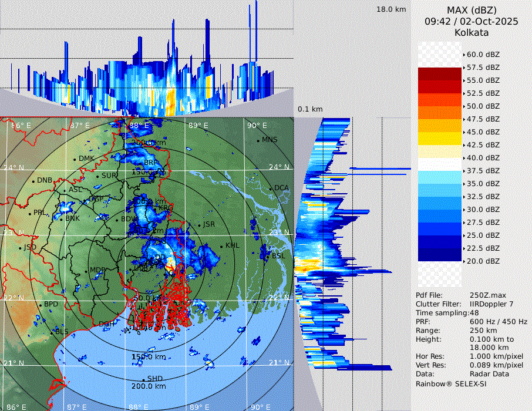Click the MAX (dBZ) title text

click(x=471, y=10)
